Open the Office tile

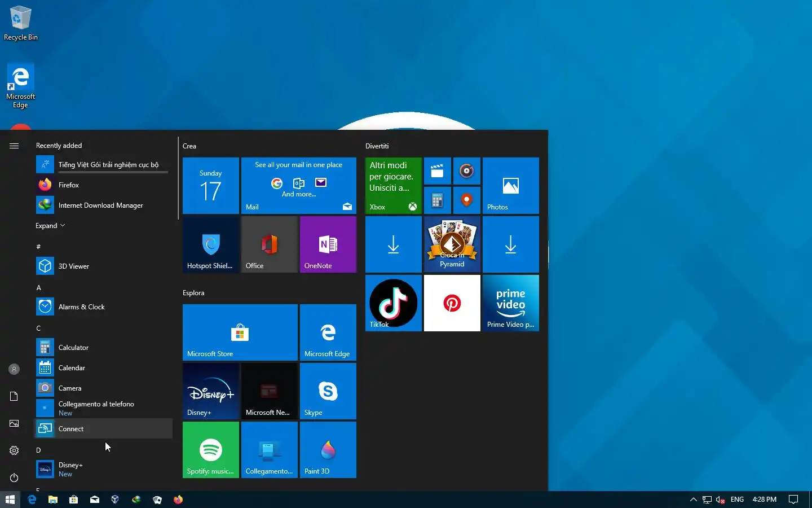[270, 244]
